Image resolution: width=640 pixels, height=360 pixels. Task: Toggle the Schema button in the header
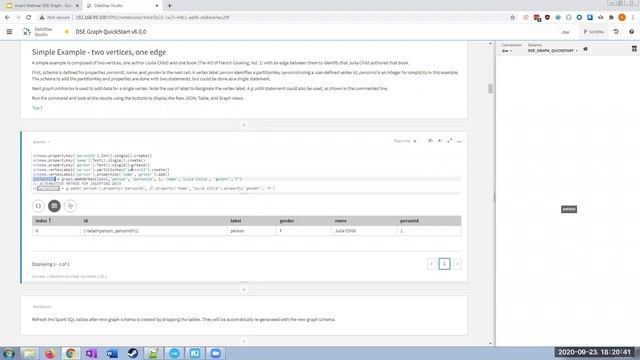593,32
